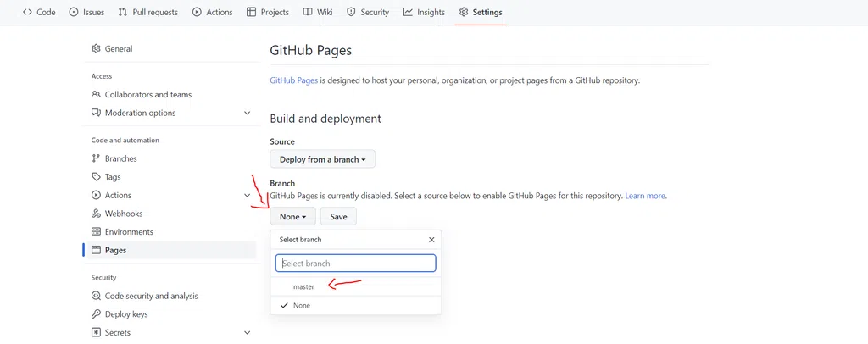
Task: Click the sidebar Actions play icon
Action: (96, 195)
